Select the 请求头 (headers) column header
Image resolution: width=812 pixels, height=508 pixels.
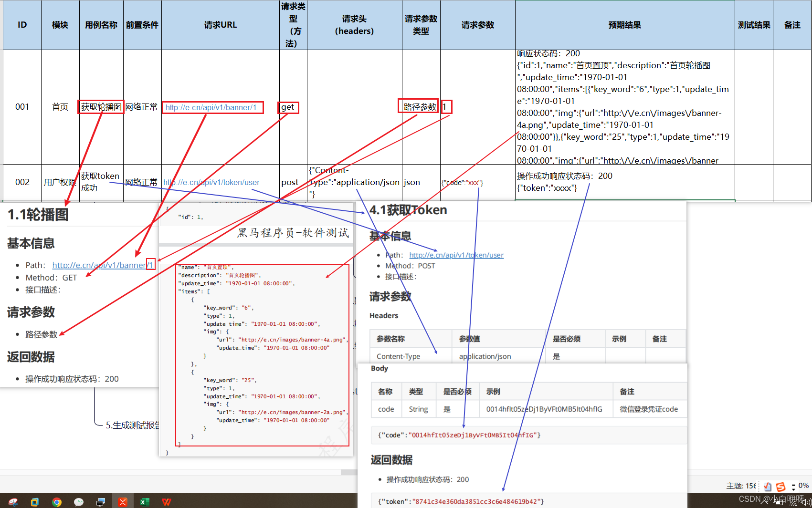pyautogui.click(x=355, y=25)
